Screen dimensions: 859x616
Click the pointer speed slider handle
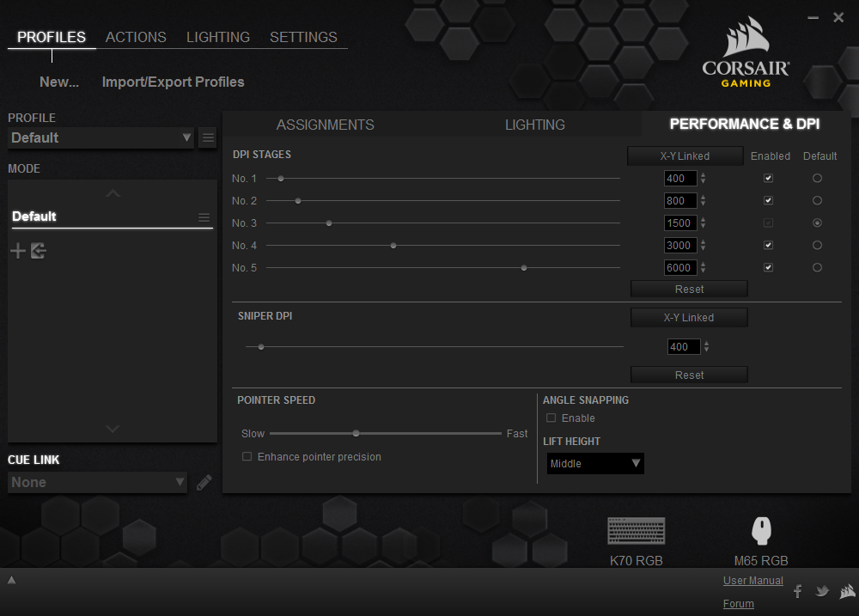coord(356,434)
